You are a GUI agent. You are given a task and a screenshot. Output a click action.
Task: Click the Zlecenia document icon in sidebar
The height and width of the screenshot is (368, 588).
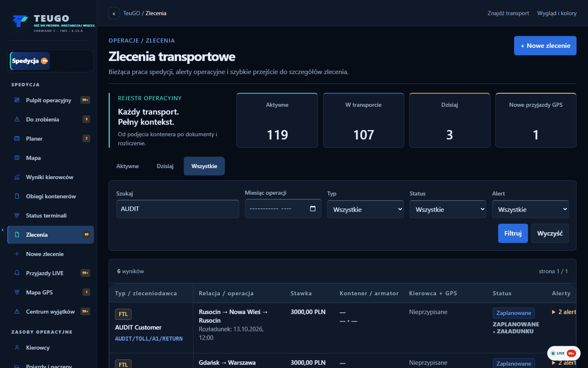(x=17, y=235)
